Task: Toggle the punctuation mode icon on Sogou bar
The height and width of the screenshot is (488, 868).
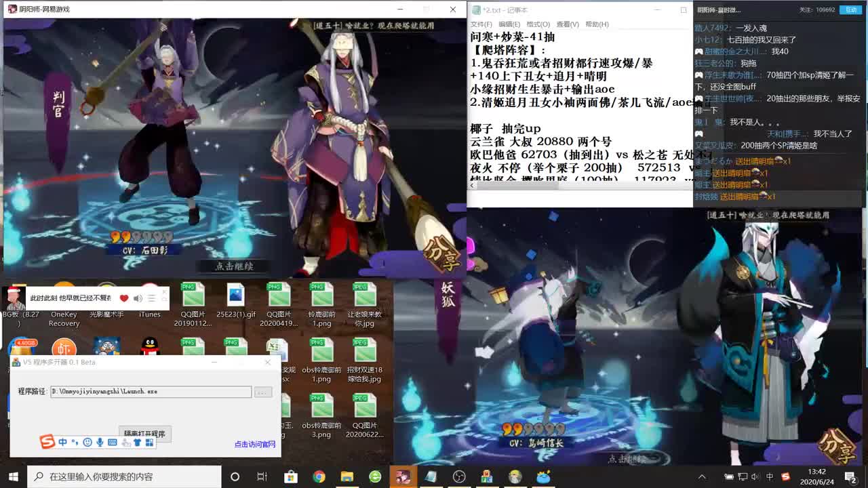Action: tap(75, 443)
